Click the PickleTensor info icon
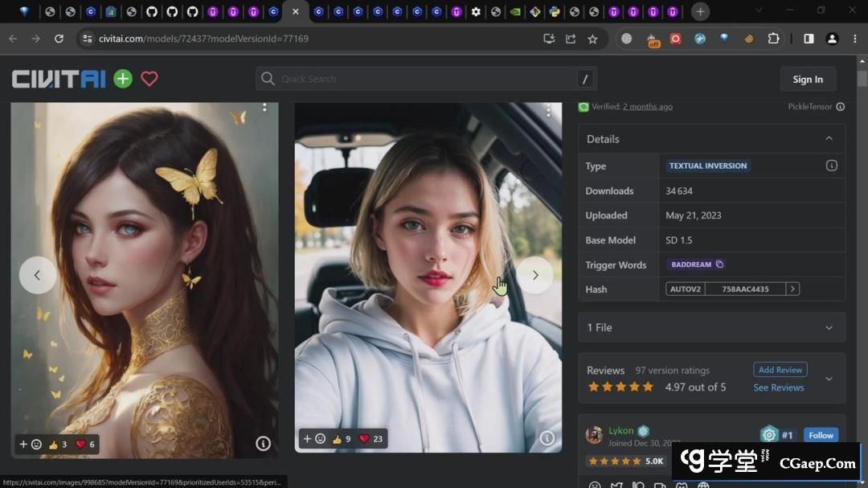868x488 pixels. pyautogui.click(x=840, y=107)
